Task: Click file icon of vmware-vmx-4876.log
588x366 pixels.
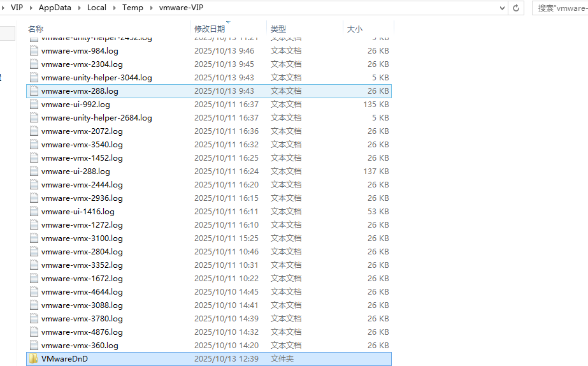Action: click(x=34, y=332)
